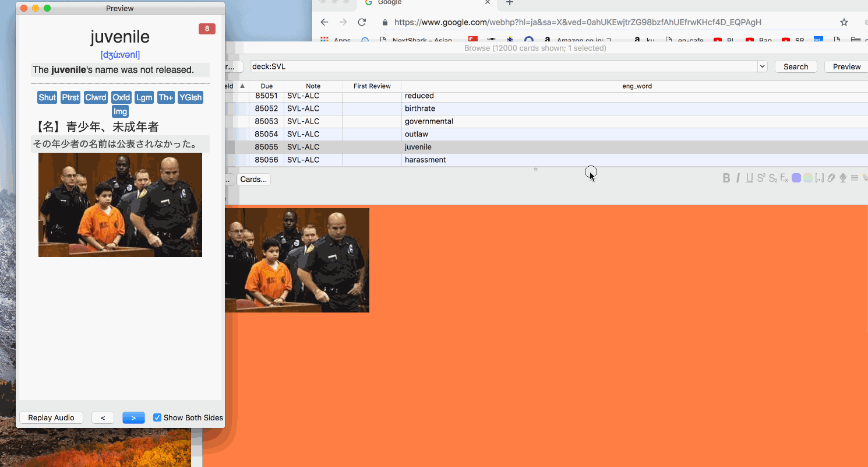Bookmark the page with the star icon

(x=844, y=22)
